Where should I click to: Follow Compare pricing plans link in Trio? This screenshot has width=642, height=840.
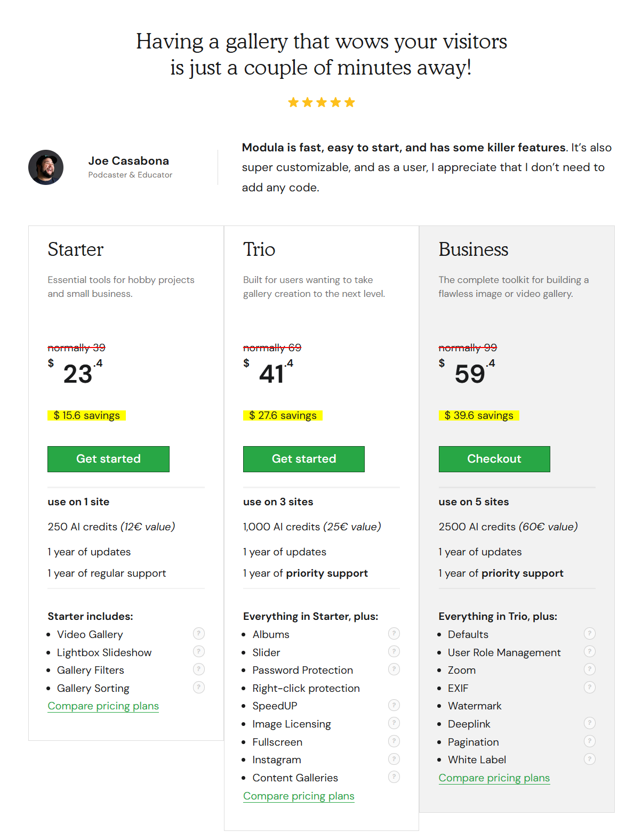(299, 796)
